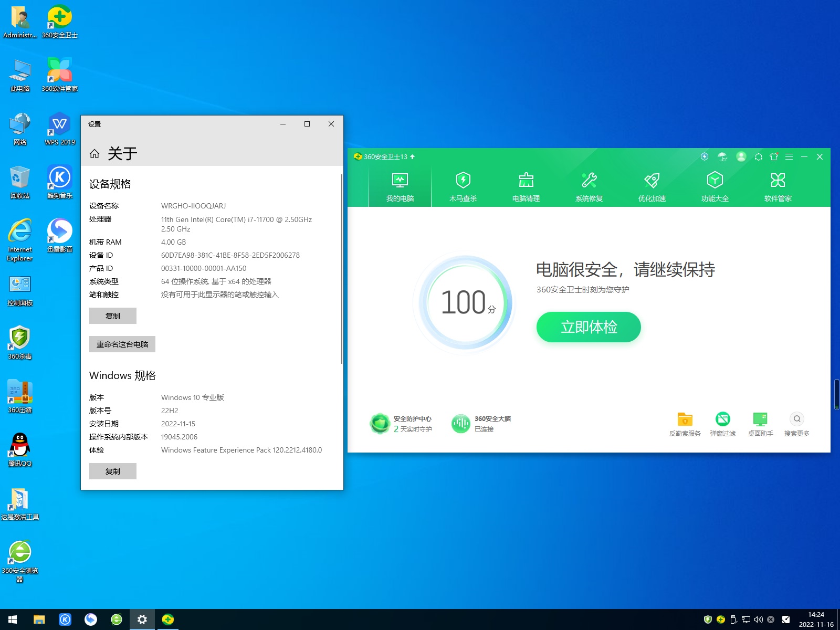This screenshot has width=840, height=630.
Task: Click the 100 分 health score circle
Action: pyautogui.click(x=466, y=302)
